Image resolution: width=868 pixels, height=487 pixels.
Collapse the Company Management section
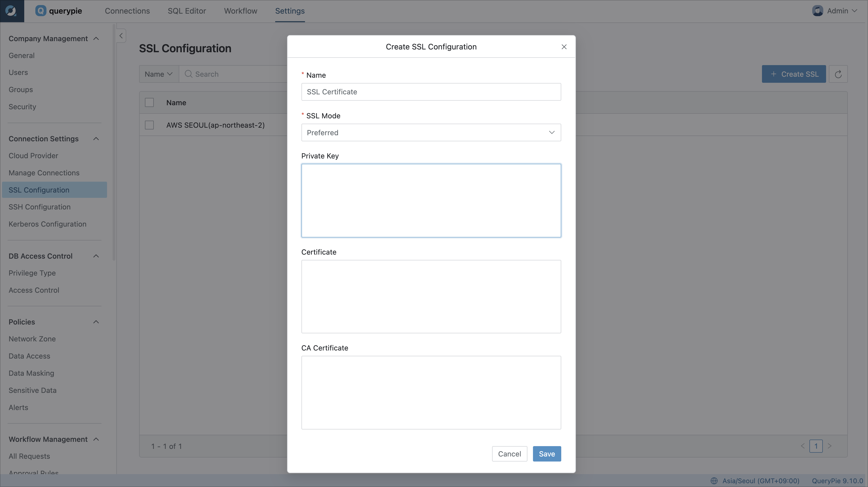tap(96, 39)
